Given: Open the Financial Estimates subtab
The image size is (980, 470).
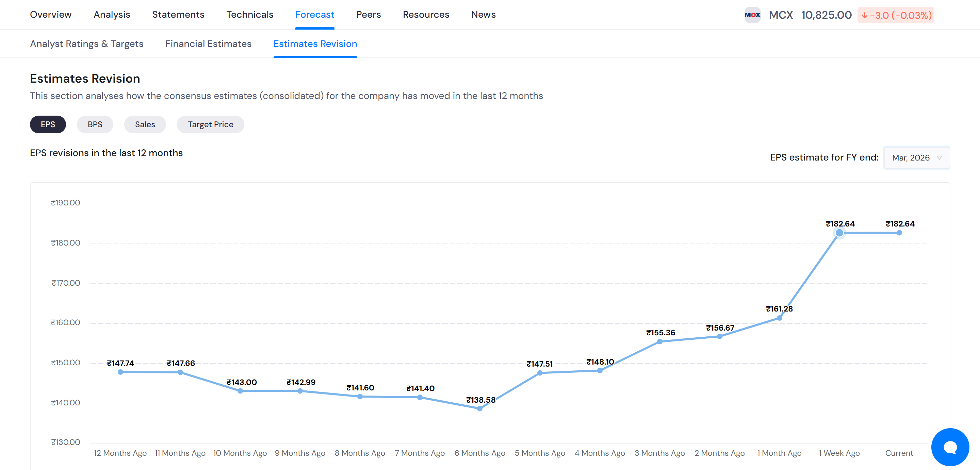Looking at the screenshot, I should click(x=208, y=44).
